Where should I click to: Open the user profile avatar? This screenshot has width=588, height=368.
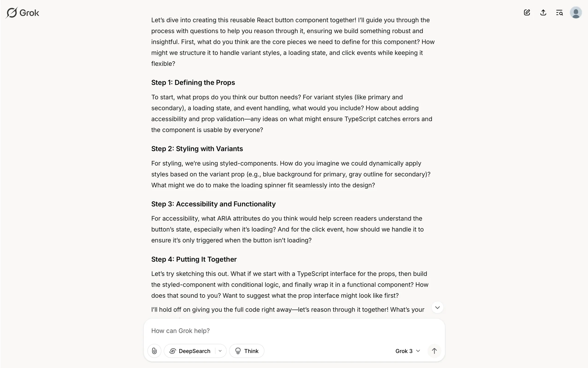click(575, 13)
